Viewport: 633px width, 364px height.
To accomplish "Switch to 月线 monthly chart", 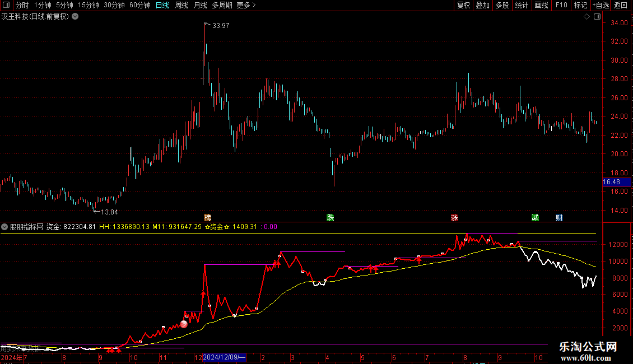I will point(200,5).
